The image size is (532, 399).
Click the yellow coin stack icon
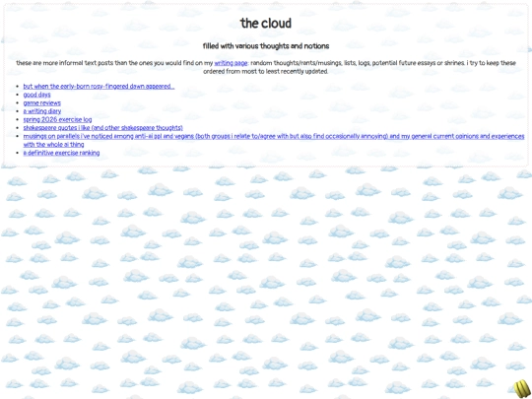tap(522, 388)
